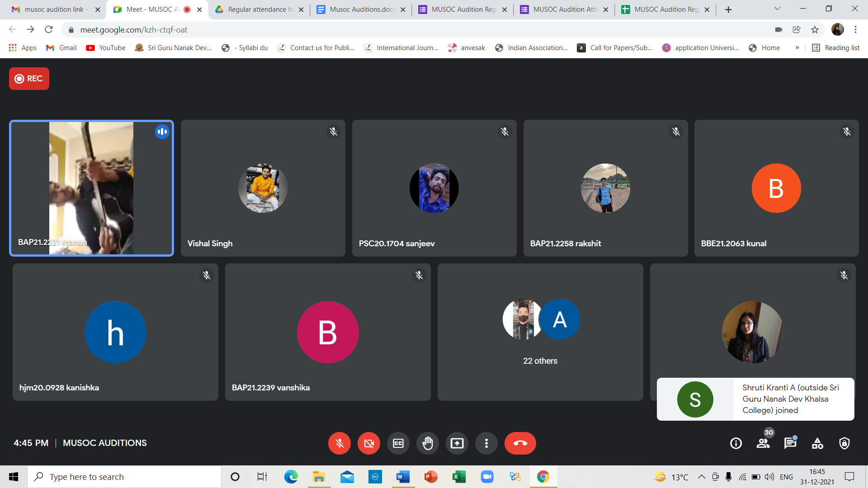Open host controls shield icon
This screenshot has height=488, width=868.
(844, 443)
